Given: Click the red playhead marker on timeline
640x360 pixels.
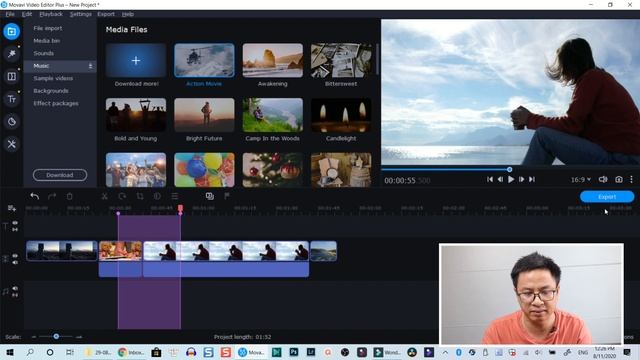Looking at the screenshot, I should (x=180, y=209).
